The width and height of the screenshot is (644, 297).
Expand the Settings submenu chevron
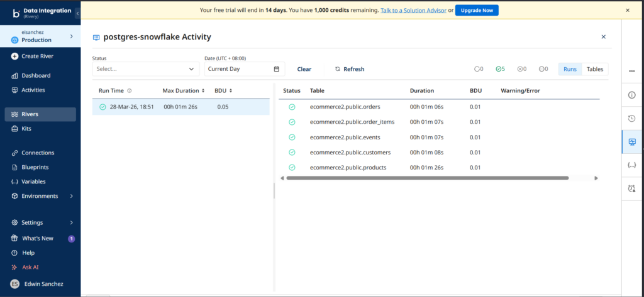click(72, 222)
